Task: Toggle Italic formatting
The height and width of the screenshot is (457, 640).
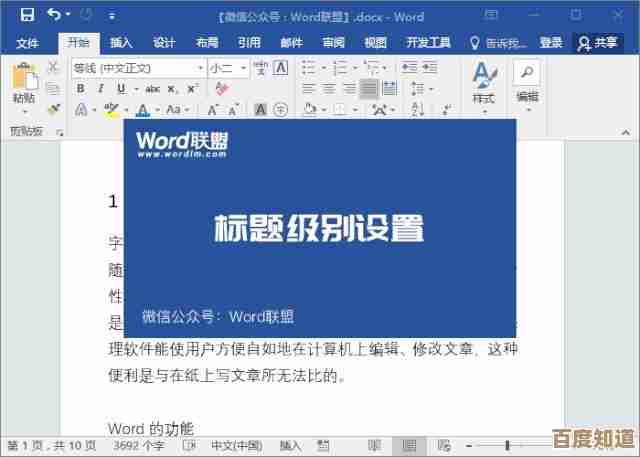Action: 100,89
